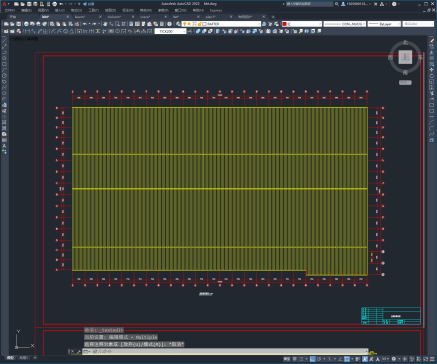Screen dimensions: 437x364
Task: Close the bbt* drawing tab
Action: tap(68, 17)
